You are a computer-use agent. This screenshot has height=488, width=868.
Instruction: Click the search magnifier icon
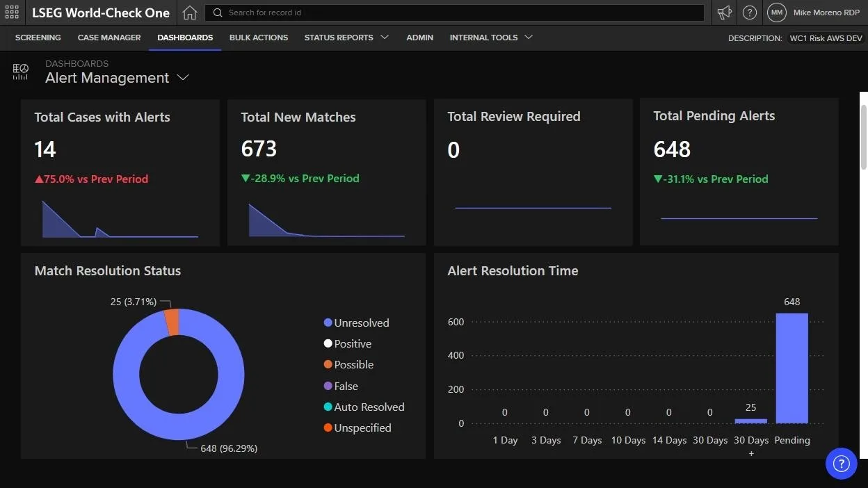tap(218, 13)
